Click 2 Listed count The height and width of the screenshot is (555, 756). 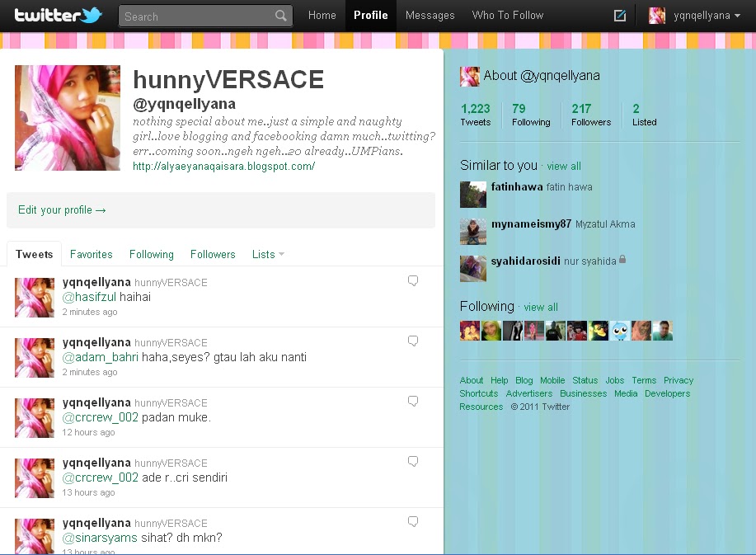[x=645, y=115]
